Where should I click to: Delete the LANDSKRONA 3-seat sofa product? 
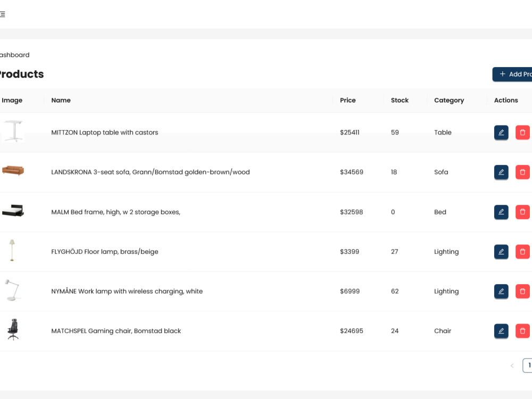point(522,172)
